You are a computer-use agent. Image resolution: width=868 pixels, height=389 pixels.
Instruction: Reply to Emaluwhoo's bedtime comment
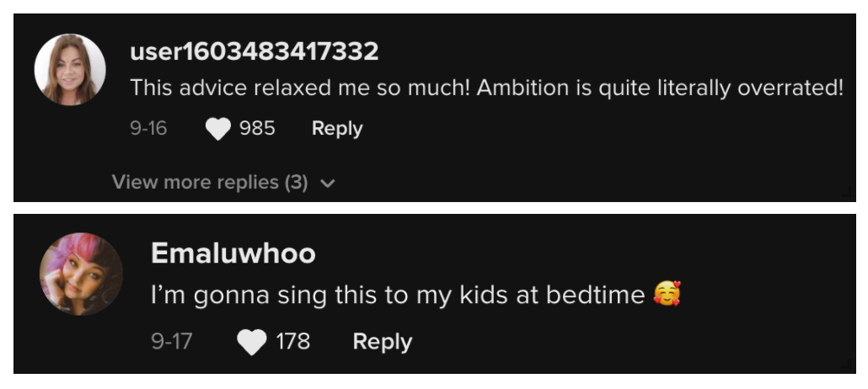pyautogui.click(x=382, y=342)
